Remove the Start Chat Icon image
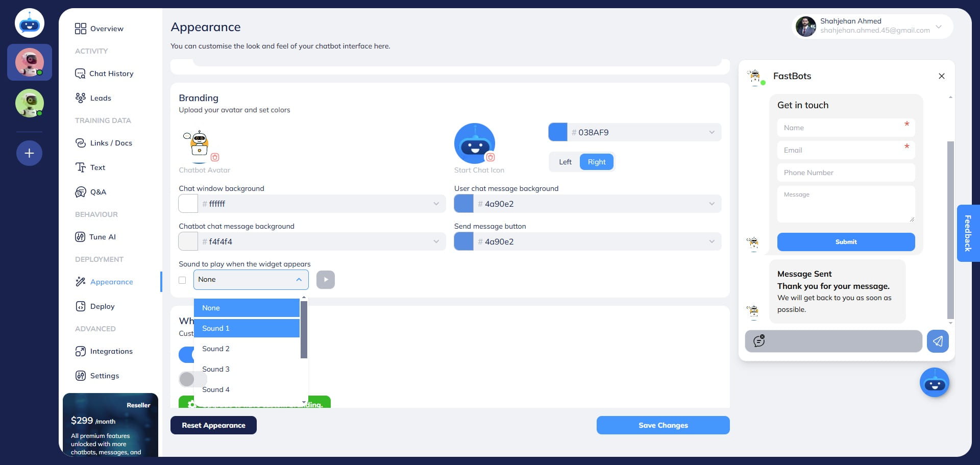This screenshot has width=980, height=465. coord(489,158)
